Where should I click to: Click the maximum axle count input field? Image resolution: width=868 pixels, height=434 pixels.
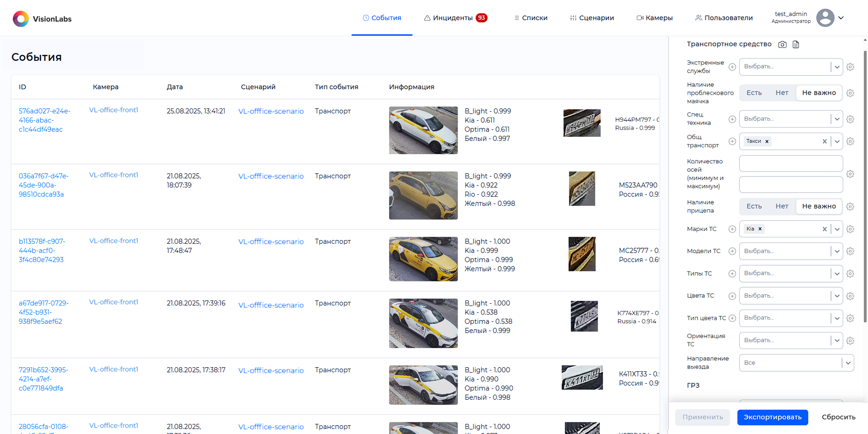[791, 185]
